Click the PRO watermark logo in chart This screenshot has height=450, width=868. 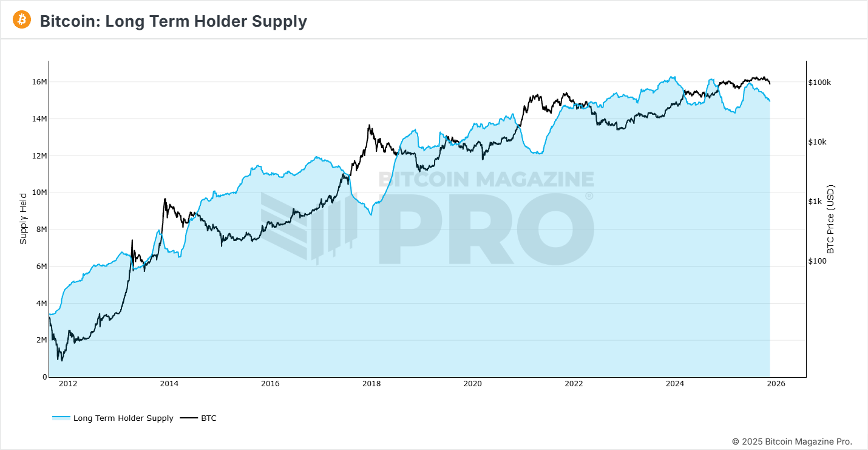click(x=486, y=228)
